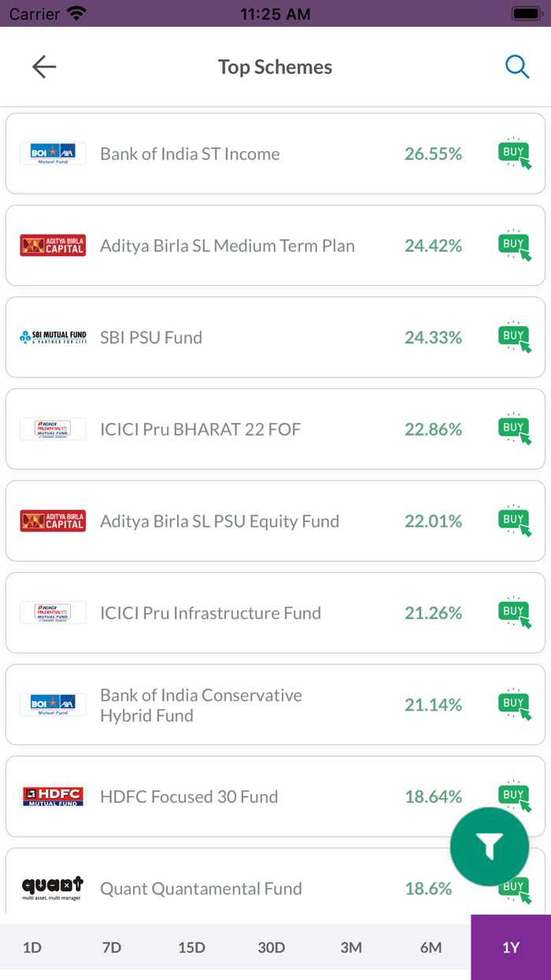Image resolution: width=551 pixels, height=980 pixels.
Task: Select the 7D period tab
Action: click(112, 947)
